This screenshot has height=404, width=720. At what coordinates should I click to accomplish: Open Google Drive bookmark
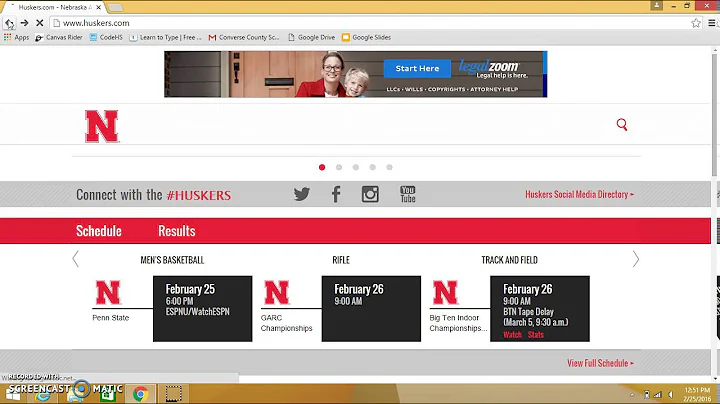(311, 38)
